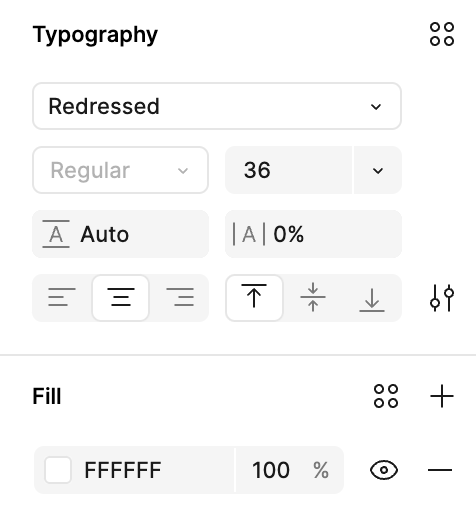Screen dimensions: 476x514
Task: Open Typography styles library icon
Action: point(442,34)
